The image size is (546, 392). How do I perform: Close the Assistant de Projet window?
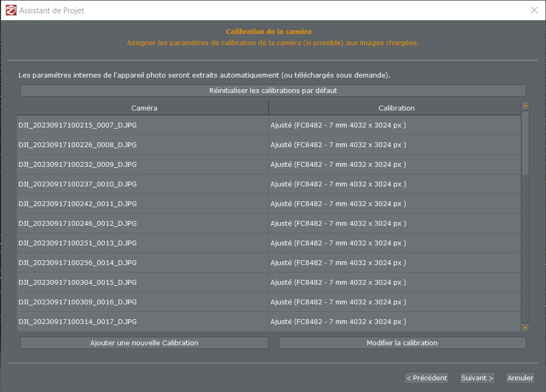pyautogui.click(x=534, y=11)
